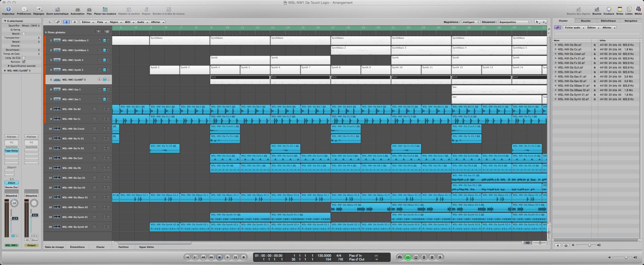
Task: Open the Hyper Editor tab
Action: tap(147, 247)
